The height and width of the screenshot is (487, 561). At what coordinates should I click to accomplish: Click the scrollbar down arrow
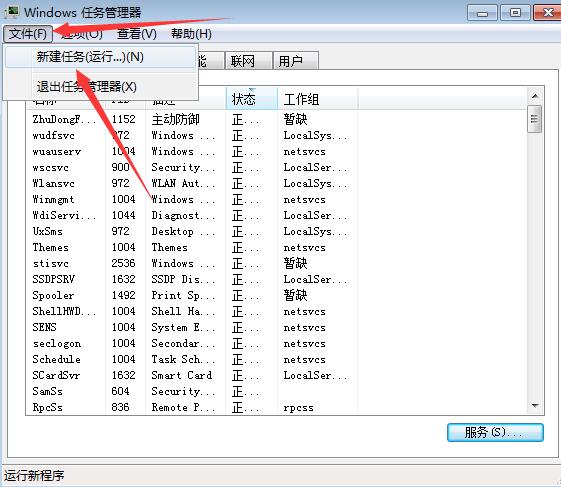point(535,406)
